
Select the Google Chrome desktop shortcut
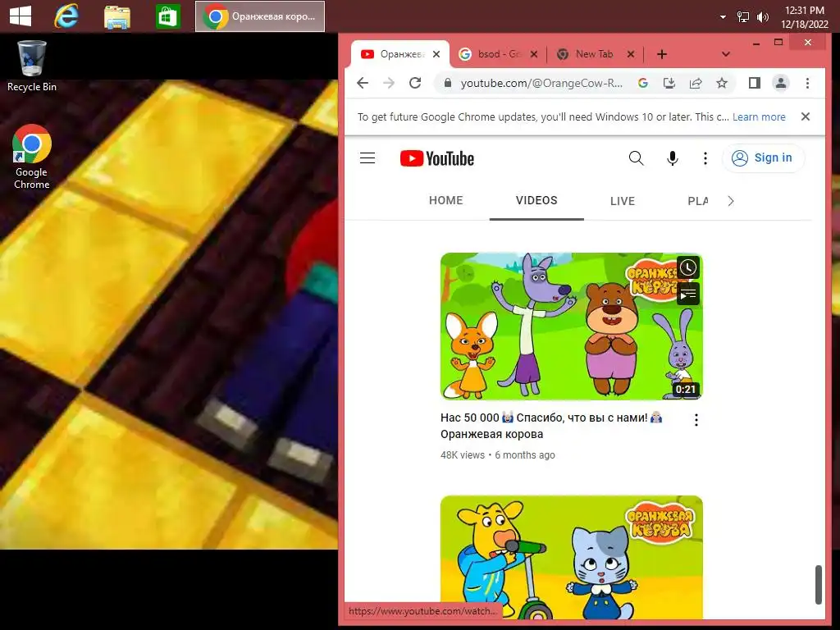point(32,157)
